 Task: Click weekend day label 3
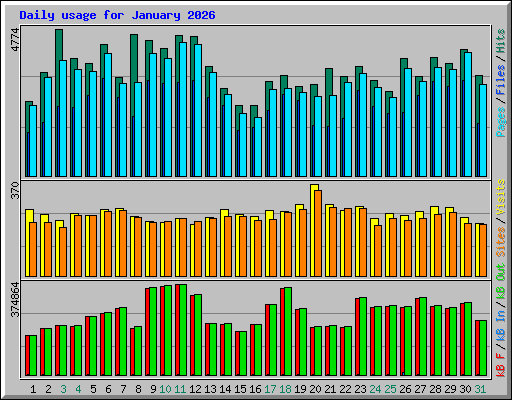[x=63, y=389]
